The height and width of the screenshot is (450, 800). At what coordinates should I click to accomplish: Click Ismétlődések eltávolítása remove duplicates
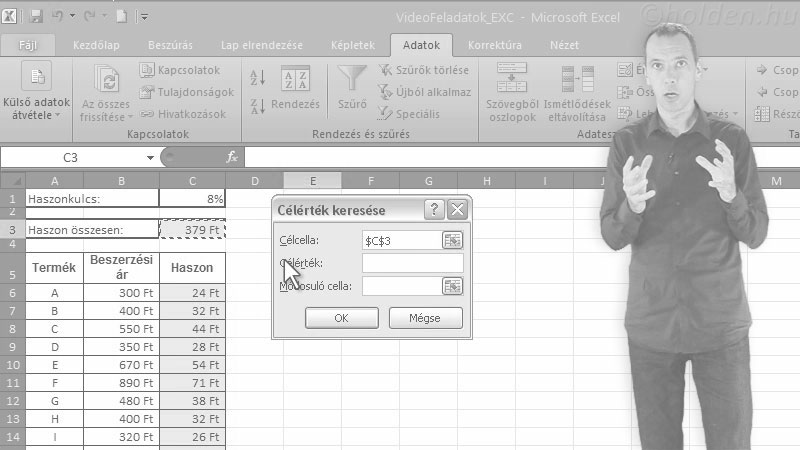pos(577,92)
